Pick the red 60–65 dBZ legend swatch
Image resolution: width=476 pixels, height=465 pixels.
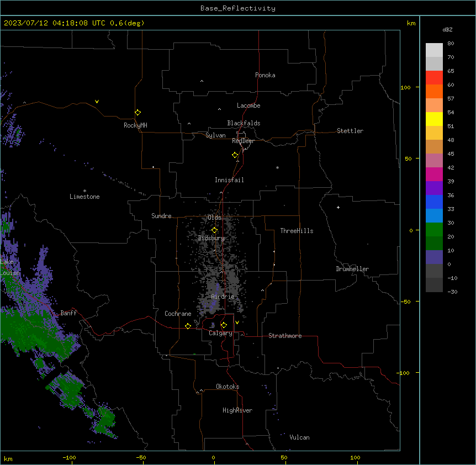coord(434,78)
